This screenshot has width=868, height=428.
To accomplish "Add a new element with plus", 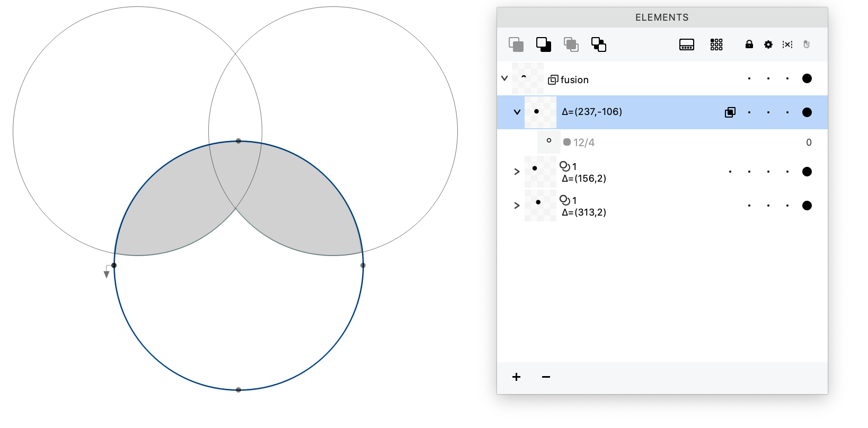I will click(517, 377).
